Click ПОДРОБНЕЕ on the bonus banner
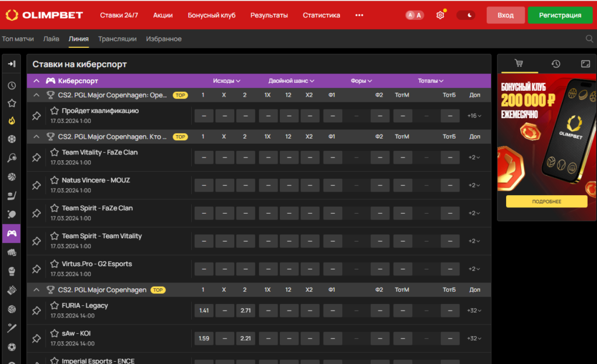 point(546,202)
